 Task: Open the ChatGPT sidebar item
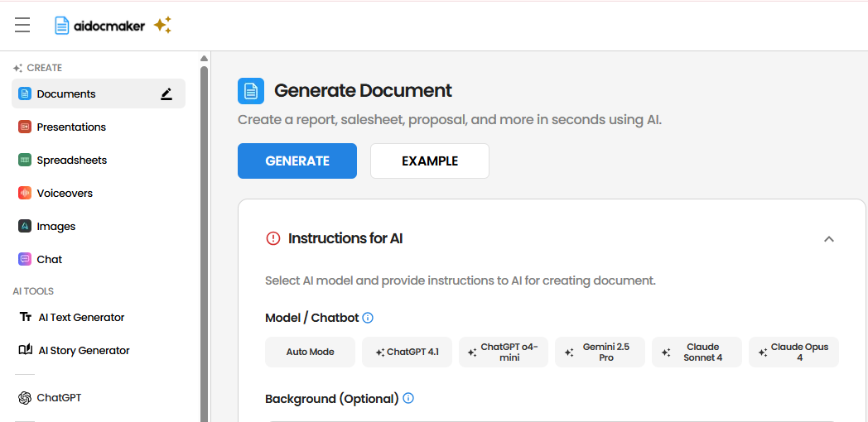[59, 397]
